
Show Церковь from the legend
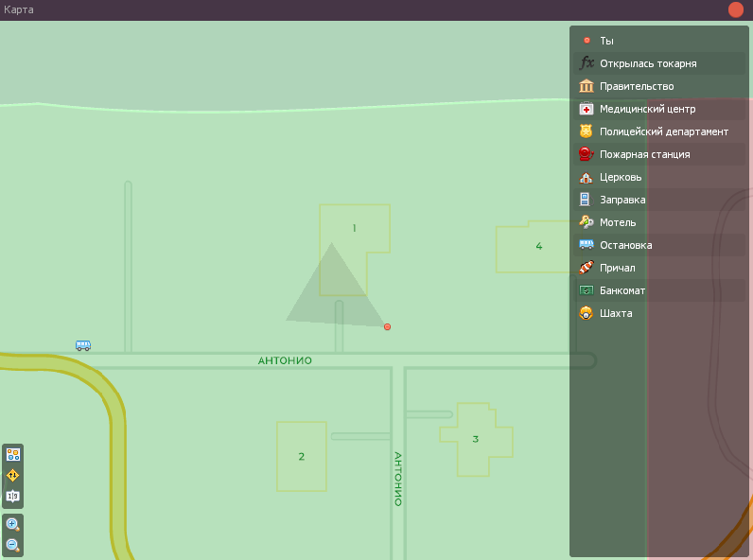click(x=658, y=177)
